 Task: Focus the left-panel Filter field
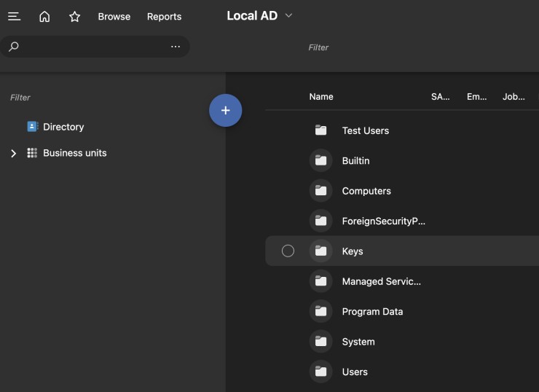(x=20, y=98)
